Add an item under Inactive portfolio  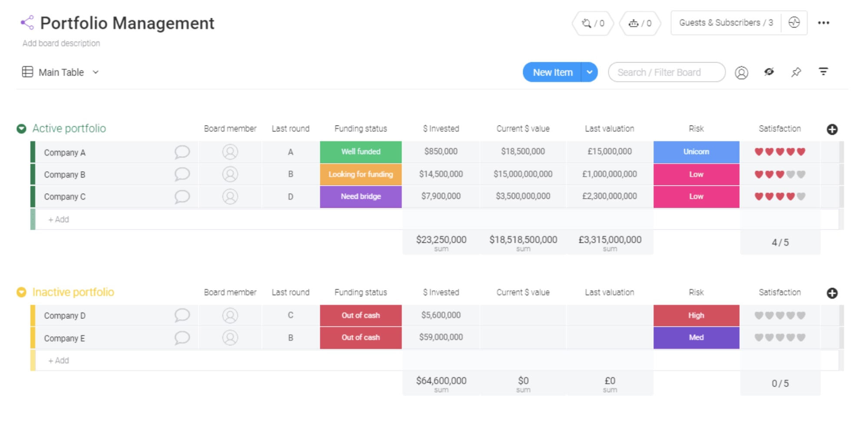(59, 360)
